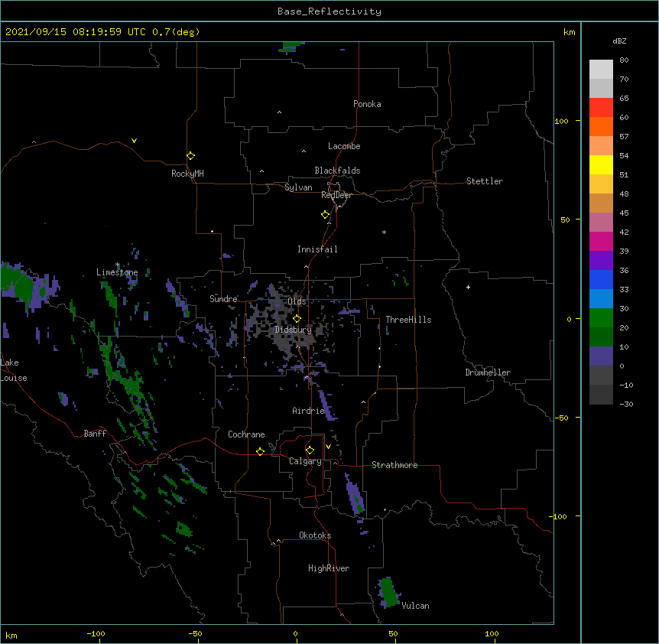Select the dBZ legend heading
The width and height of the screenshot is (659, 644).
pos(619,41)
